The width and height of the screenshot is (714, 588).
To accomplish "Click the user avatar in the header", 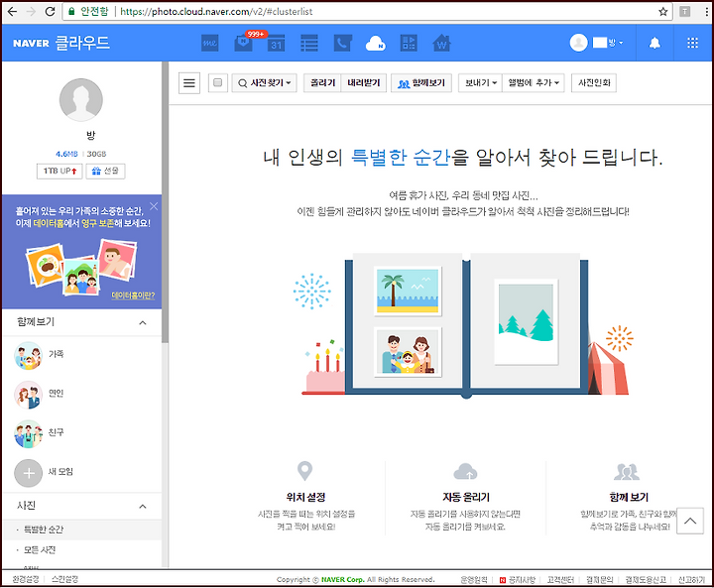I will pyautogui.click(x=578, y=43).
